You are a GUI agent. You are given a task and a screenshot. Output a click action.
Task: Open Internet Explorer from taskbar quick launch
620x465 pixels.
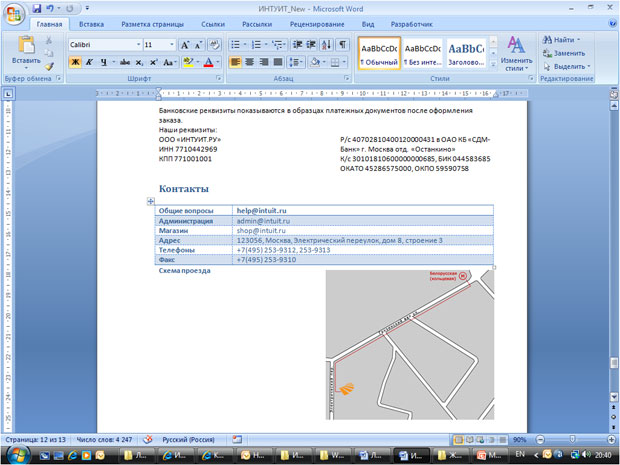click(73, 456)
